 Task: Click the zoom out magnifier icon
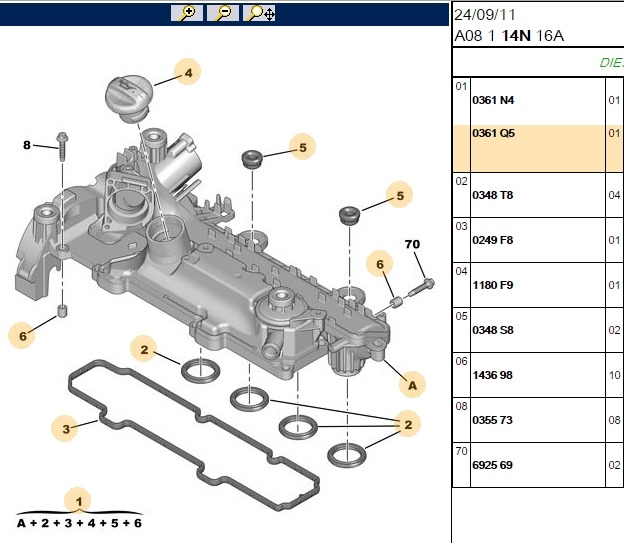(x=223, y=13)
